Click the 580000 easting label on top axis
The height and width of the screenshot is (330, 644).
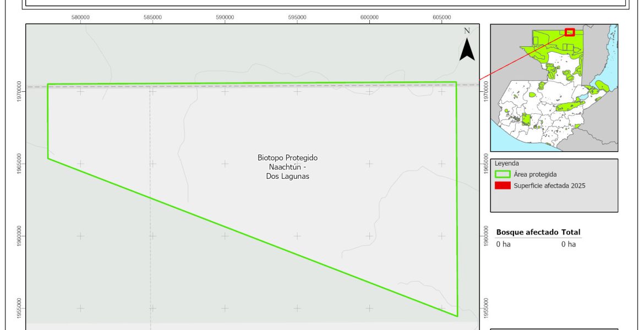(80, 17)
